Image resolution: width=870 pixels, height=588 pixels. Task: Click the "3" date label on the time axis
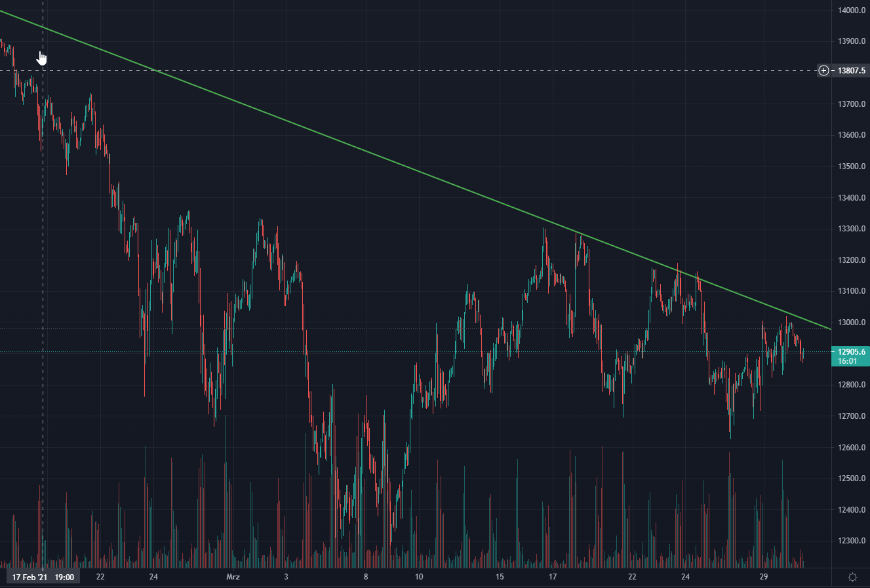[287, 577]
